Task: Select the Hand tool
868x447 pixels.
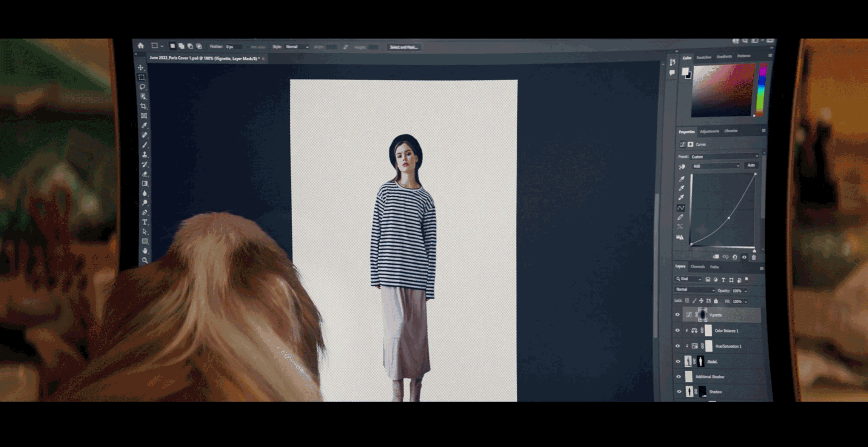Action: click(145, 250)
